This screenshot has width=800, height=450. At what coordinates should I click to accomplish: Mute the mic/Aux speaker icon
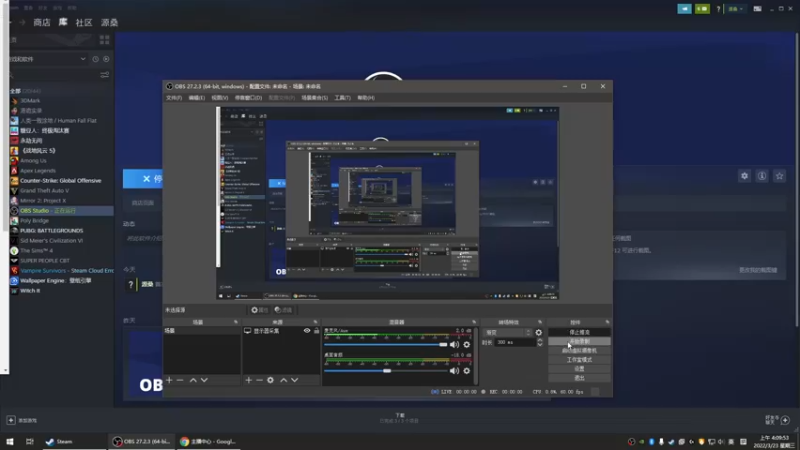pyautogui.click(x=454, y=344)
